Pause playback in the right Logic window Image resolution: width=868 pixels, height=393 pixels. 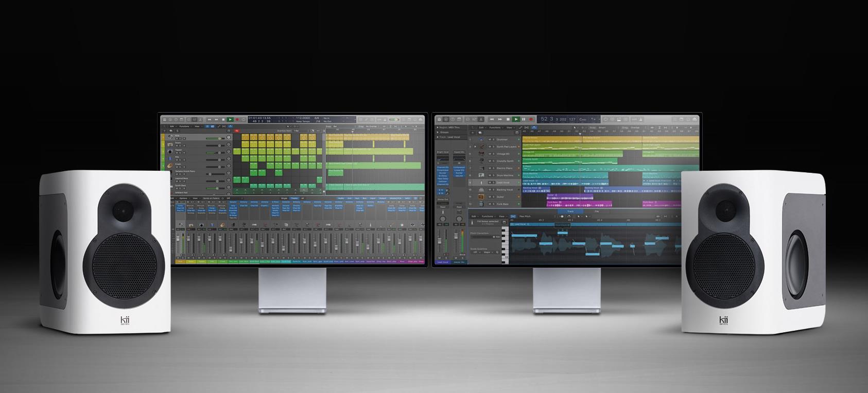click(x=524, y=119)
